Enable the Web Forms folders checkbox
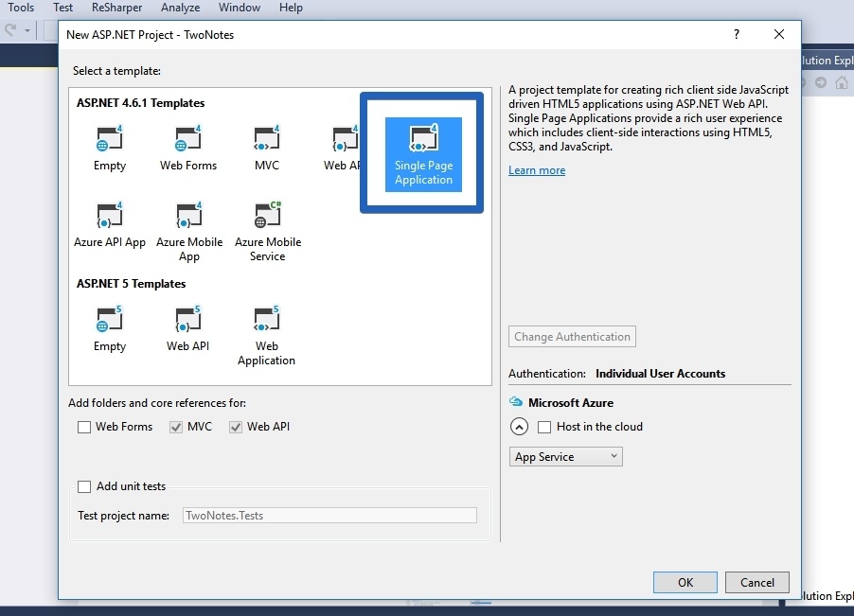This screenshot has height=616, width=854. [84, 427]
